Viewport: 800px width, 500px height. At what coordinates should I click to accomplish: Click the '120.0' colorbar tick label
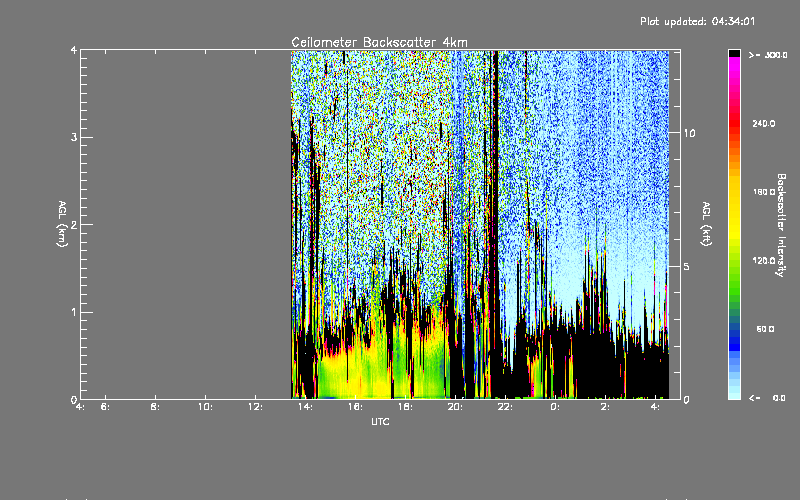point(764,261)
